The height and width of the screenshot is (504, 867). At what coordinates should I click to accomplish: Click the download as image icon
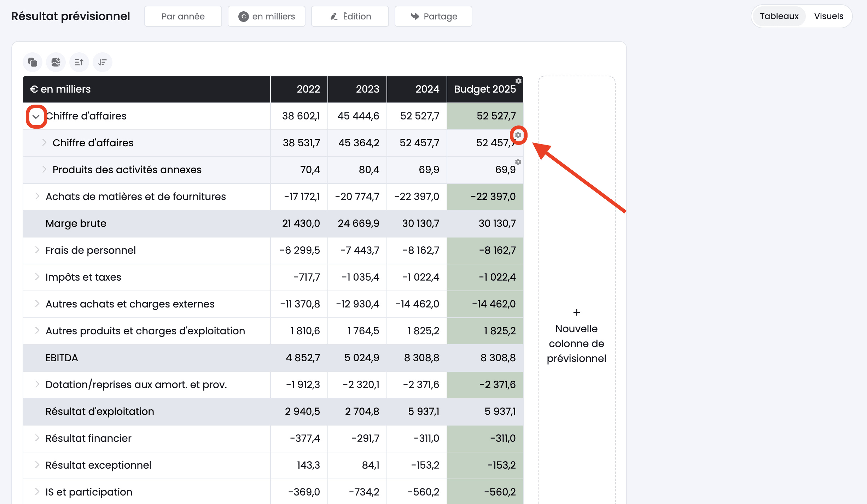[56, 62]
